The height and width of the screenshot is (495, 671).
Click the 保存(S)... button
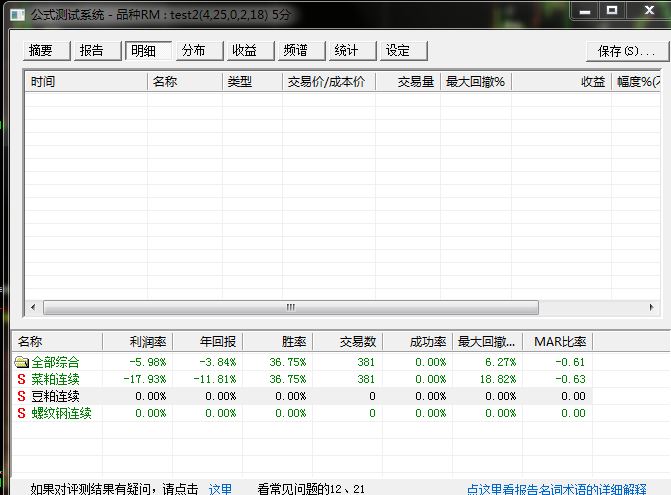click(624, 51)
